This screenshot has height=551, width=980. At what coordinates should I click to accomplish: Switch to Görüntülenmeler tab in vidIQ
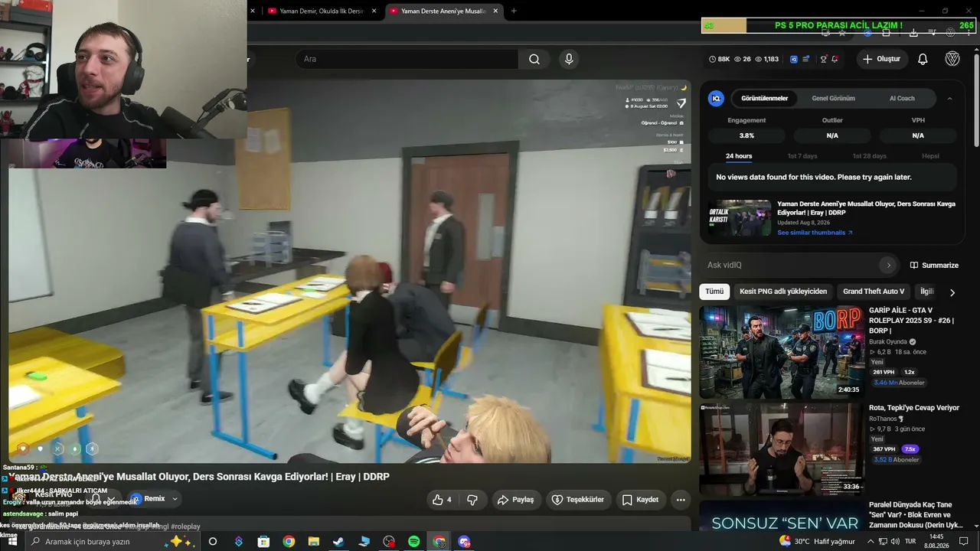pos(764,99)
